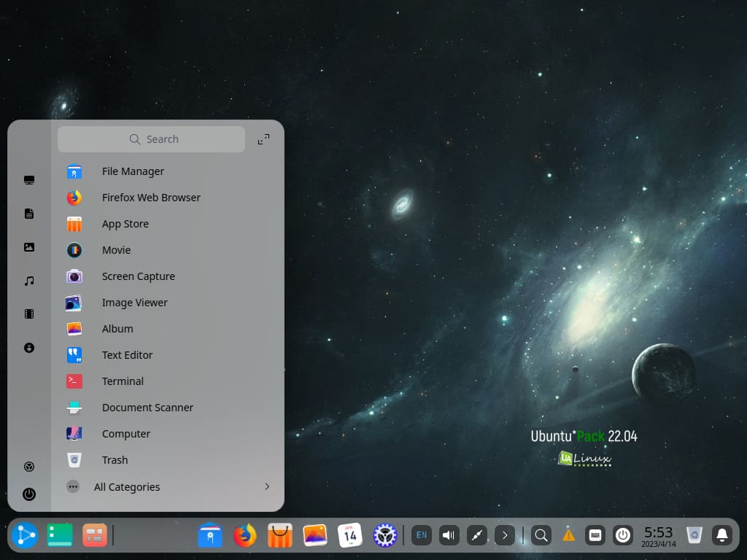Open Documents folder in launcher sidebar
This screenshot has width=747, height=560.
point(29,214)
